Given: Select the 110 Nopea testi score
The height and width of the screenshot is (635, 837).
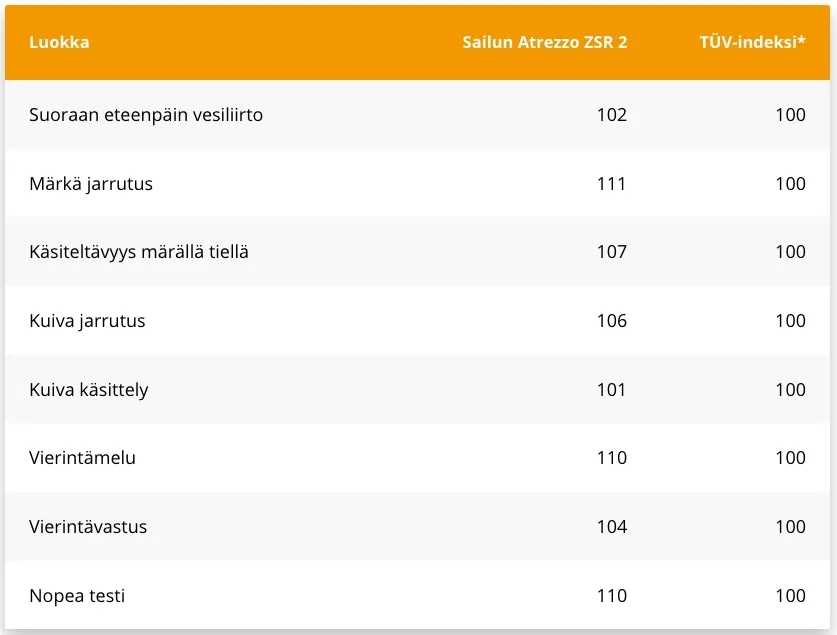Looking at the screenshot, I should (x=612, y=596).
